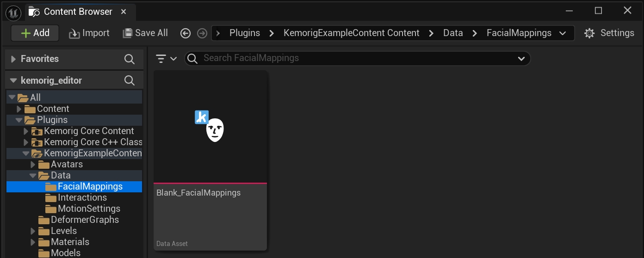Collapse the kemorig_editor section
The height and width of the screenshot is (258, 644).
[x=13, y=80]
